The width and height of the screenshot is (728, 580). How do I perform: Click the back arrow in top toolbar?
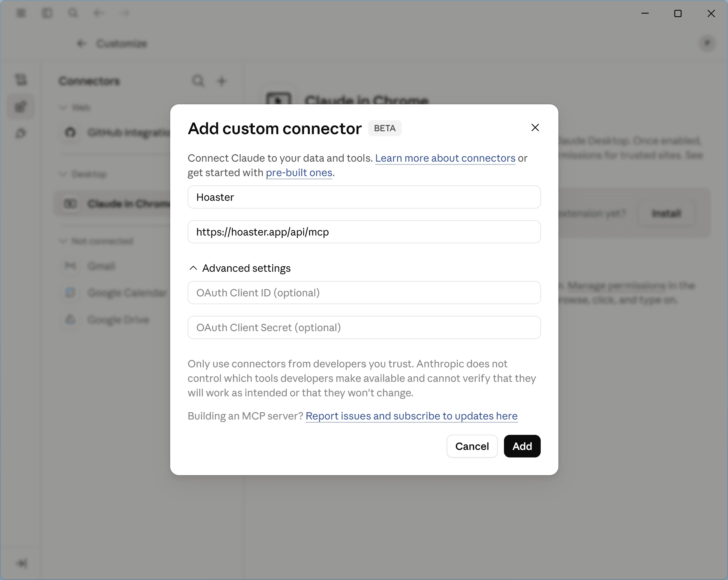pos(99,13)
